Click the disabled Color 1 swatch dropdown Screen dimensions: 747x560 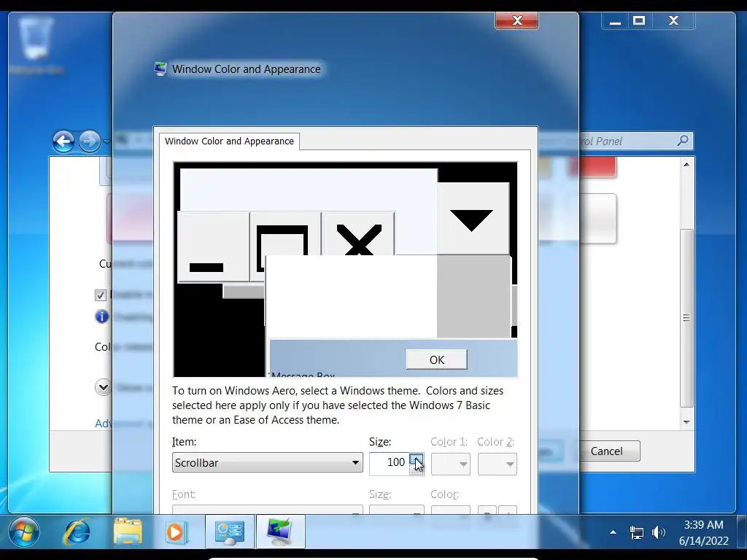[450, 464]
